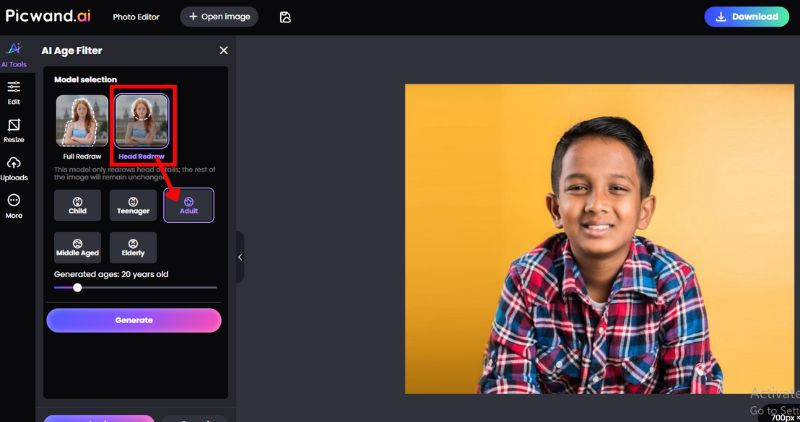Click the Generate button

[134, 320]
